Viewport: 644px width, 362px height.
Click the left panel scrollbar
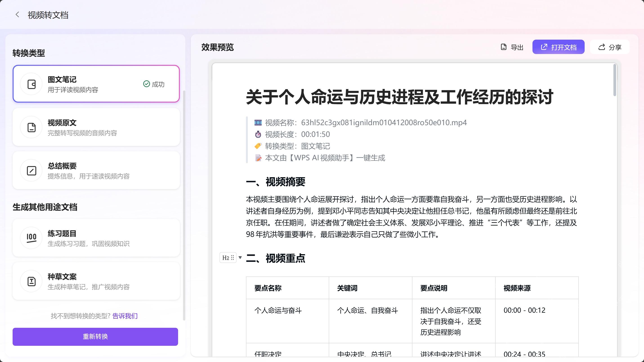click(x=184, y=205)
